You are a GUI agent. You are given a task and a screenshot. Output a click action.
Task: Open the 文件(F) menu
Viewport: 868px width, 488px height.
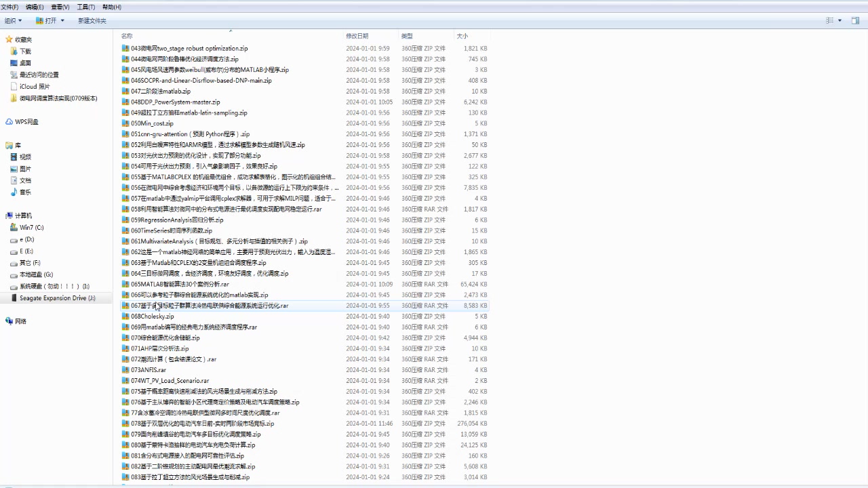[9, 7]
